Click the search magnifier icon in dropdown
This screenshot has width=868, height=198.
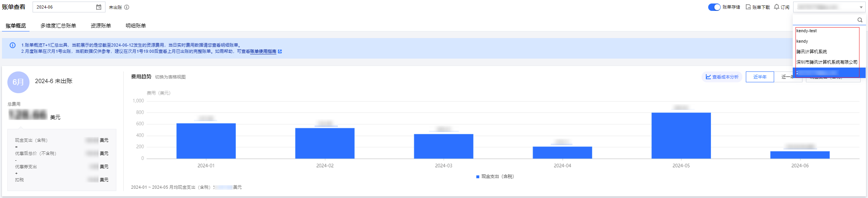[x=860, y=20]
